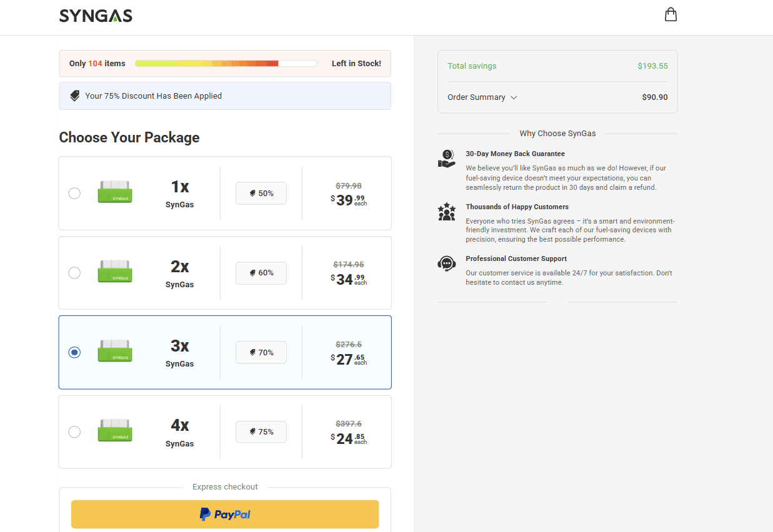Click the 70% discount badge
Viewport: 773px width, 532px height.
[x=261, y=353]
